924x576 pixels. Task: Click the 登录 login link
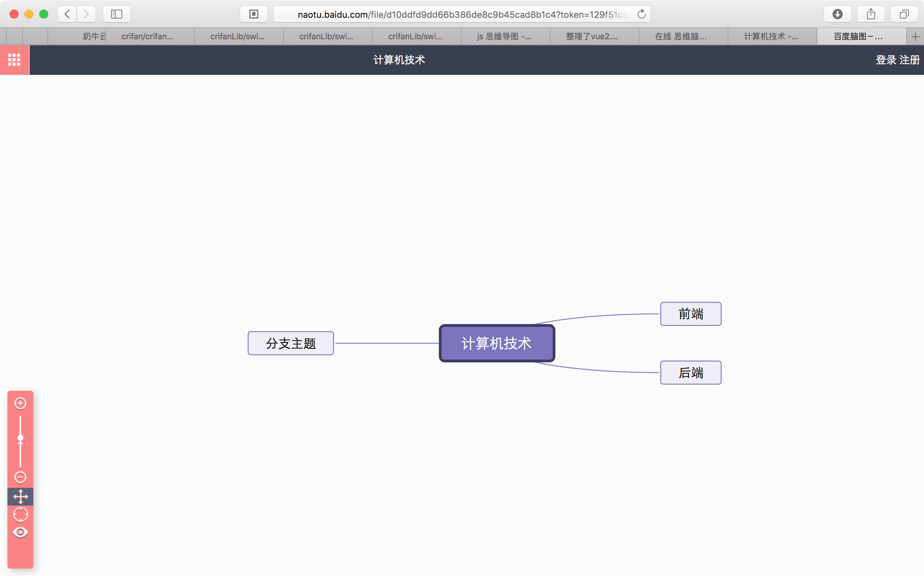pos(885,60)
